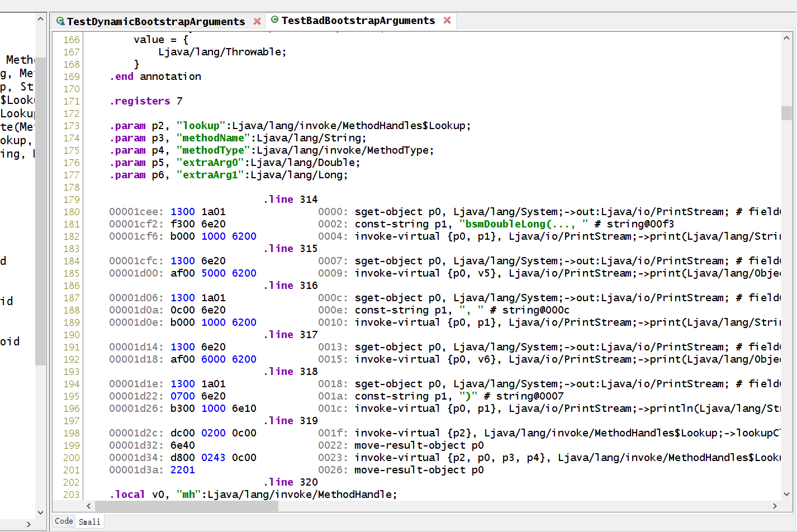
Task: Click the 'string@0007' comment
Action: point(530,396)
